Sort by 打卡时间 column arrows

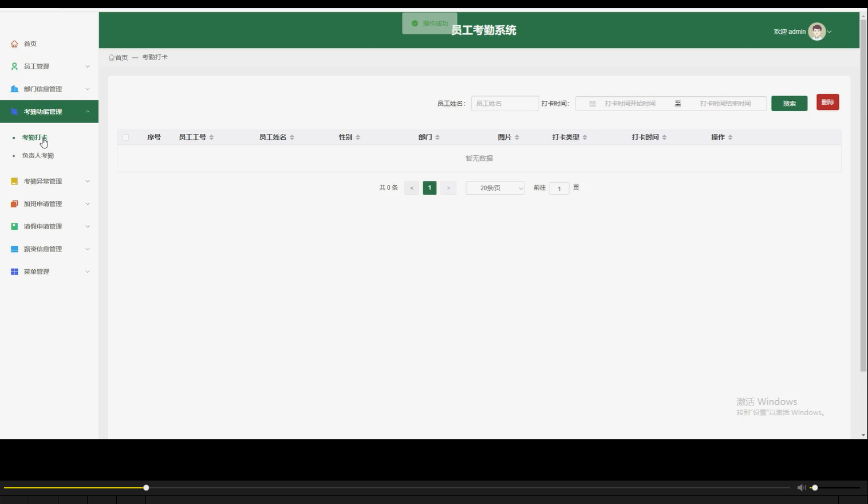[x=664, y=137]
